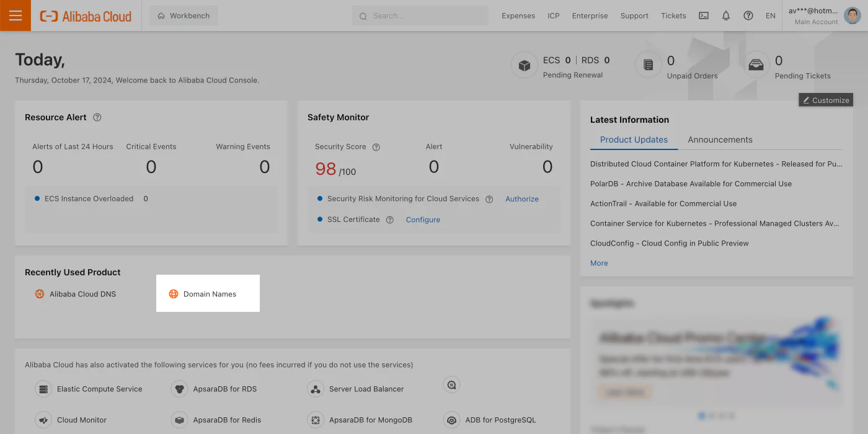868x434 pixels.
Task: Click the ApsaraDB for RDS icon
Action: click(x=179, y=389)
